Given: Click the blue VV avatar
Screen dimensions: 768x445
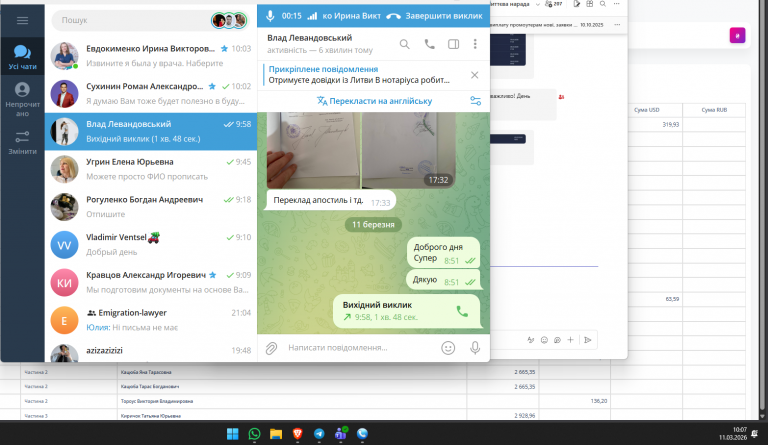Looking at the screenshot, I should pyautogui.click(x=64, y=245).
